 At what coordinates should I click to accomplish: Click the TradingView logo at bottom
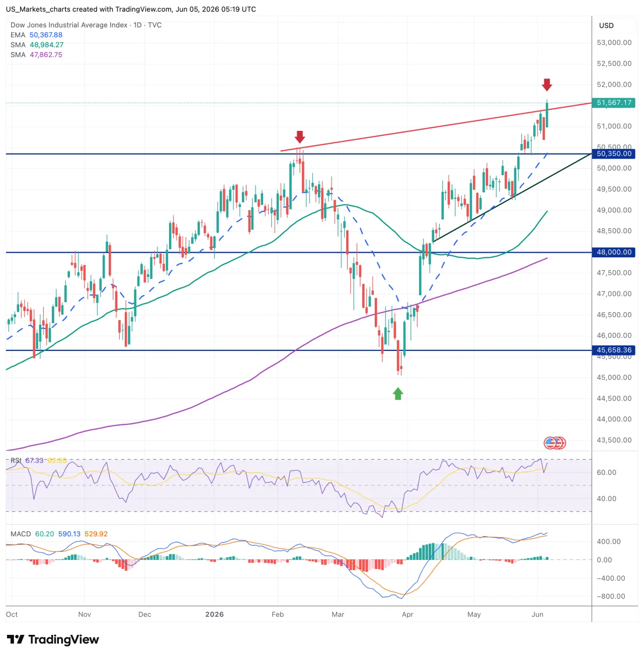[x=53, y=639]
